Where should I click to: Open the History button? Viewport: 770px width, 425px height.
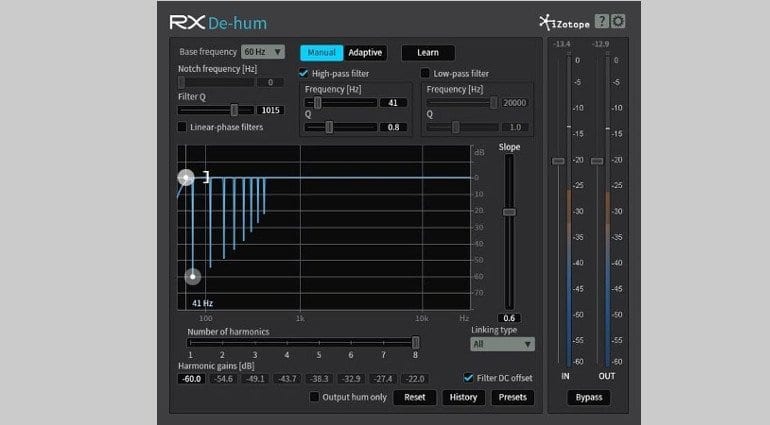point(463,397)
